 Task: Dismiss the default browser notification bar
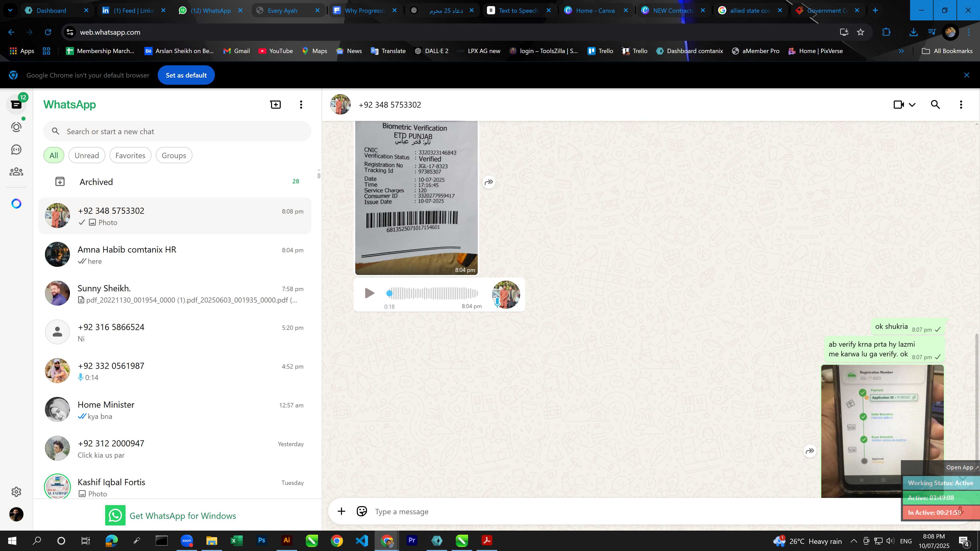(967, 75)
